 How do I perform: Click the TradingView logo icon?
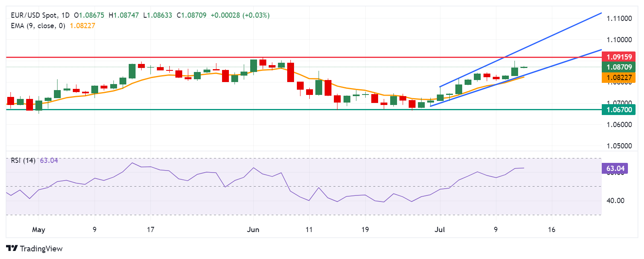[x=12, y=248]
